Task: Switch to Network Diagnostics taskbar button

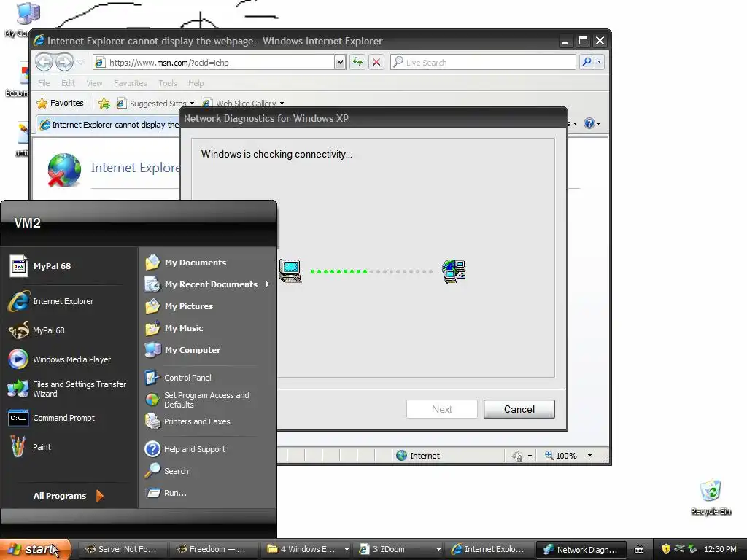Action: 581,549
